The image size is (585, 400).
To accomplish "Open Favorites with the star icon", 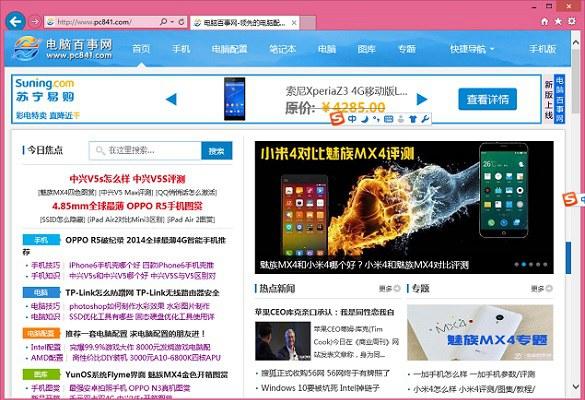I will tap(558, 21).
